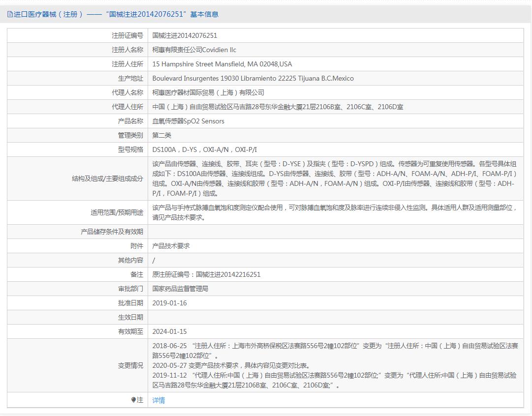532x416 pixels.
Task: Select model specs DS100A, D-YS, OXI-A/N
Action: [x=205, y=149]
